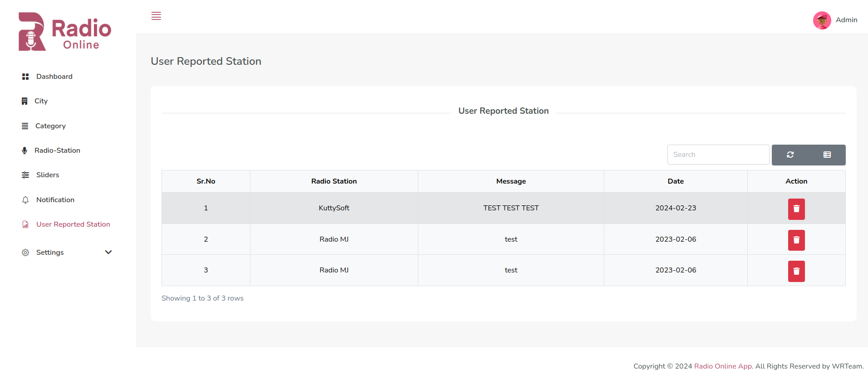Open the Settings menu label
Viewport: 868px width, 384px height.
[50, 253]
